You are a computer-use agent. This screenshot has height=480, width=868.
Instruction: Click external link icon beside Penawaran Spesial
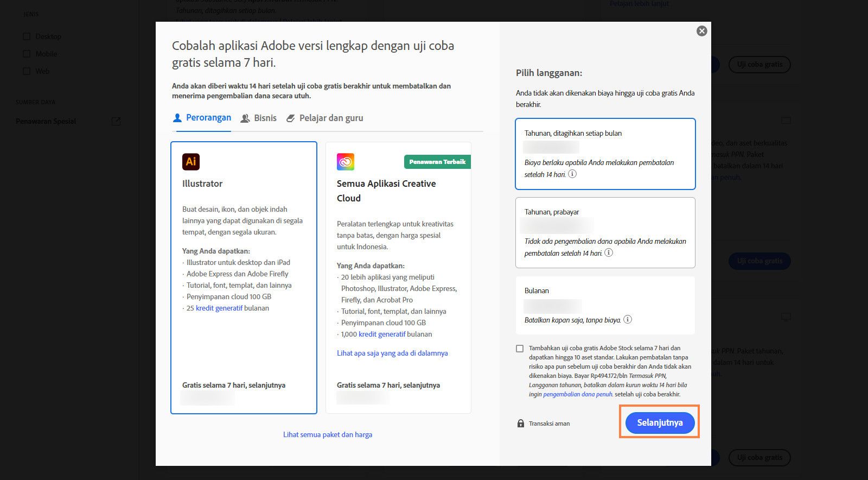tap(116, 121)
